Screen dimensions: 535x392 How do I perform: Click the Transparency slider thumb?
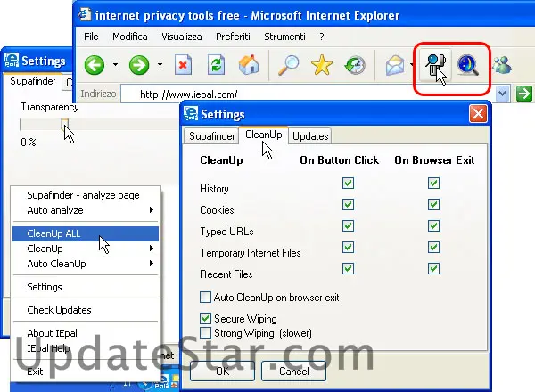[64, 125]
